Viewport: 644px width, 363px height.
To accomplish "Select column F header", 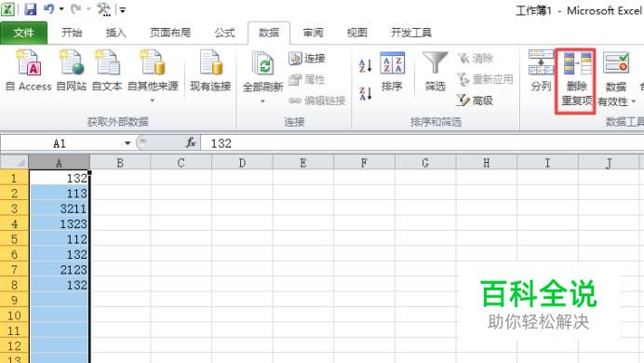I will click(x=364, y=163).
